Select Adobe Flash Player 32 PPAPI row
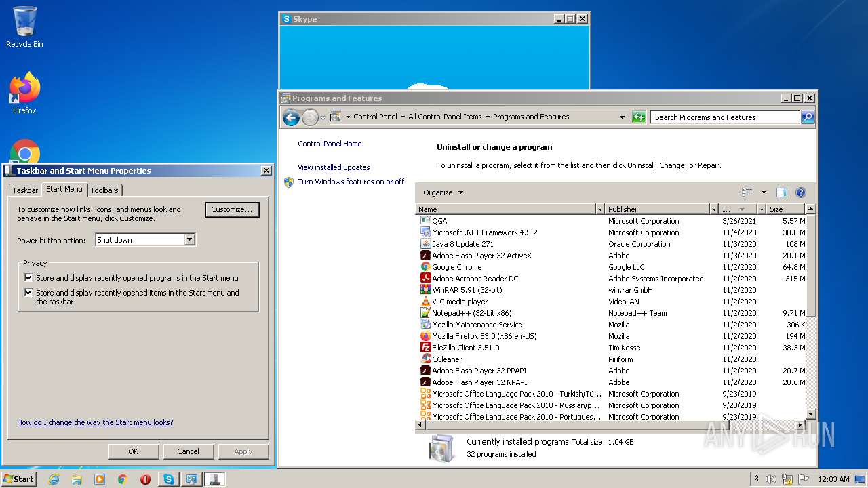This screenshot has height=488, width=868. (610, 371)
